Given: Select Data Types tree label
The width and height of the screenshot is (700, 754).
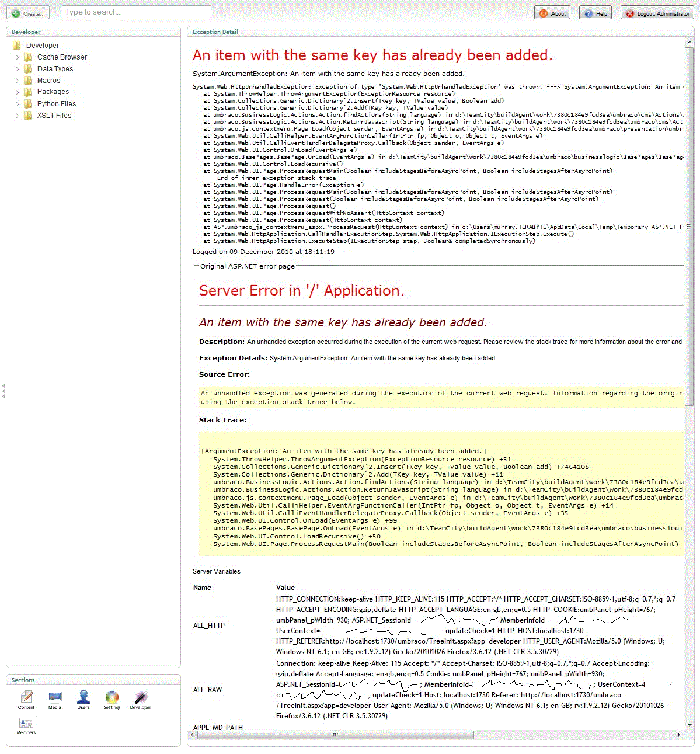Looking at the screenshot, I should tap(55, 68).
